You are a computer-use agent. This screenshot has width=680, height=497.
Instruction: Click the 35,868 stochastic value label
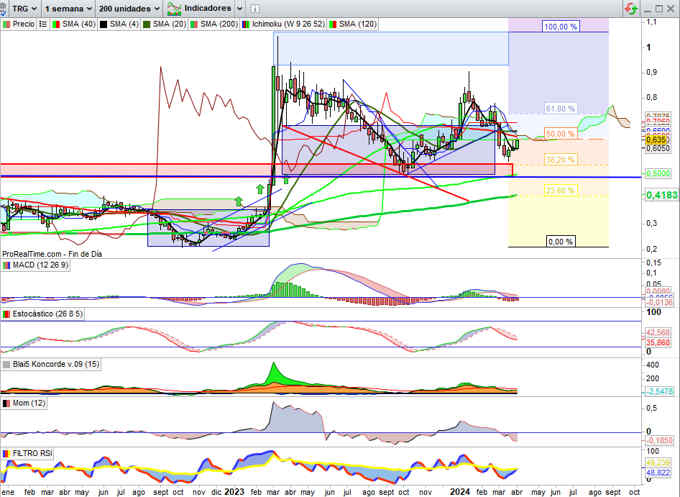[x=658, y=342]
